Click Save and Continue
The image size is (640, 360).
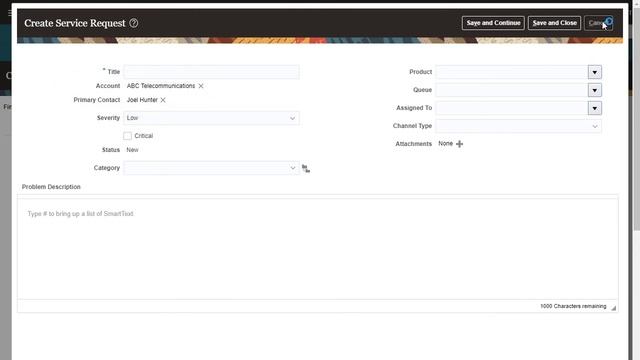click(493, 23)
